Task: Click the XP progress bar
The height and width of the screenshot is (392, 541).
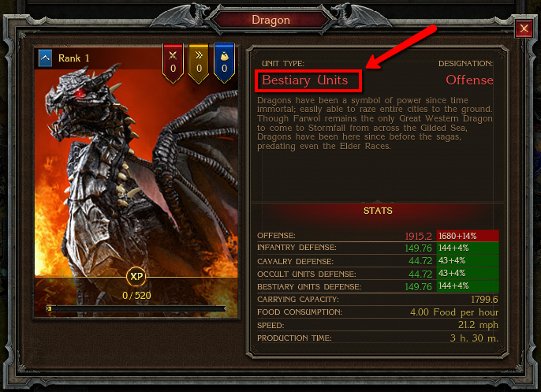Action: pyautogui.click(x=136, y=308)
